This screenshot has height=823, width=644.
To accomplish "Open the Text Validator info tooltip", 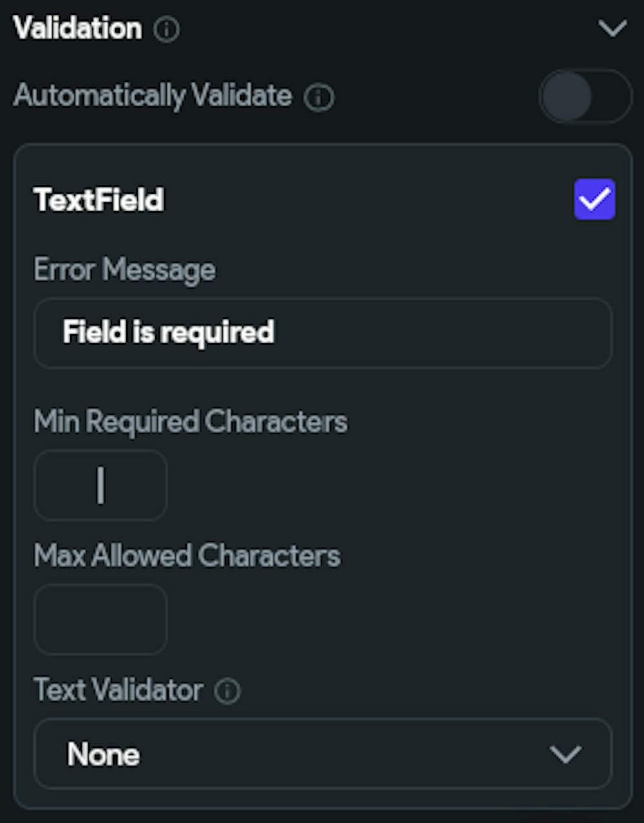I will 229,690.
